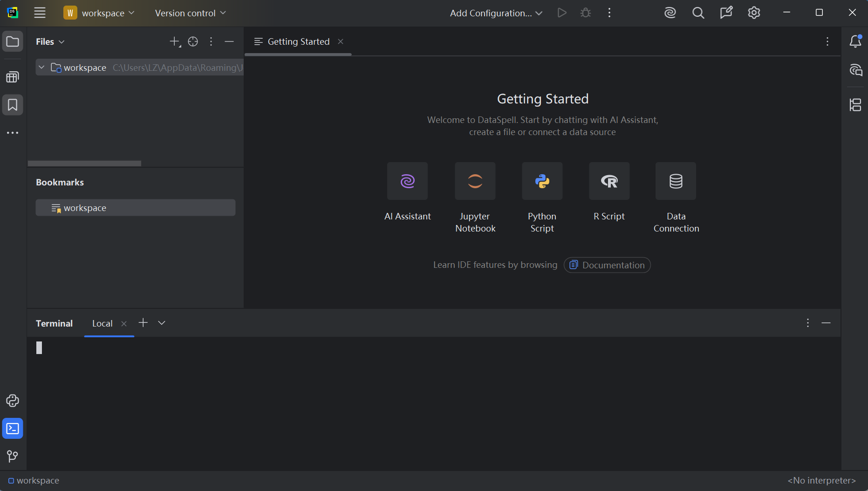This screenshot has width=868, height=491.
Task: Create a new R Script
Action: [x=609, y=181]
